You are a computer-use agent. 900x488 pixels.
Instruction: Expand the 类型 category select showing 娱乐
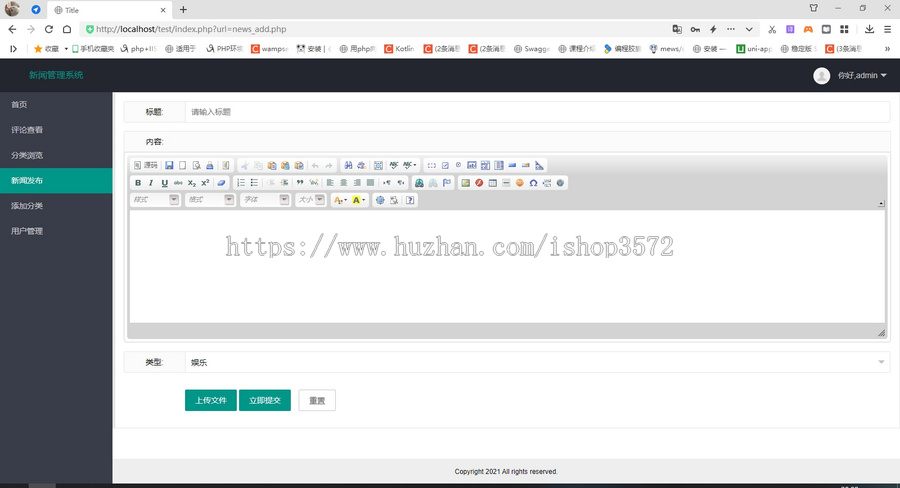click(537, 362)
